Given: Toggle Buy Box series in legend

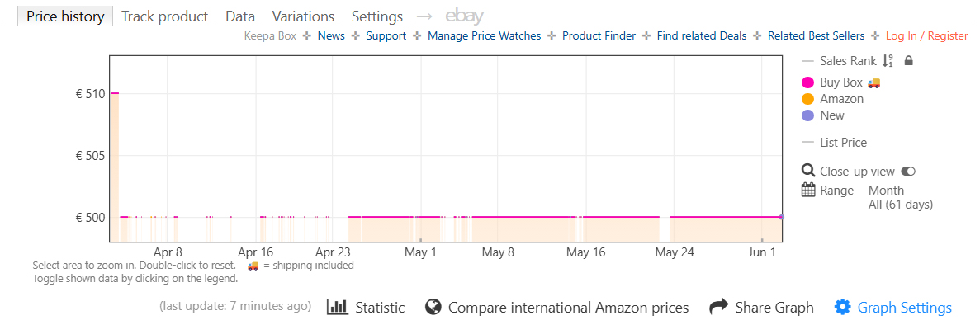Looking at the screenshot, I should click(x=841, y=82).
